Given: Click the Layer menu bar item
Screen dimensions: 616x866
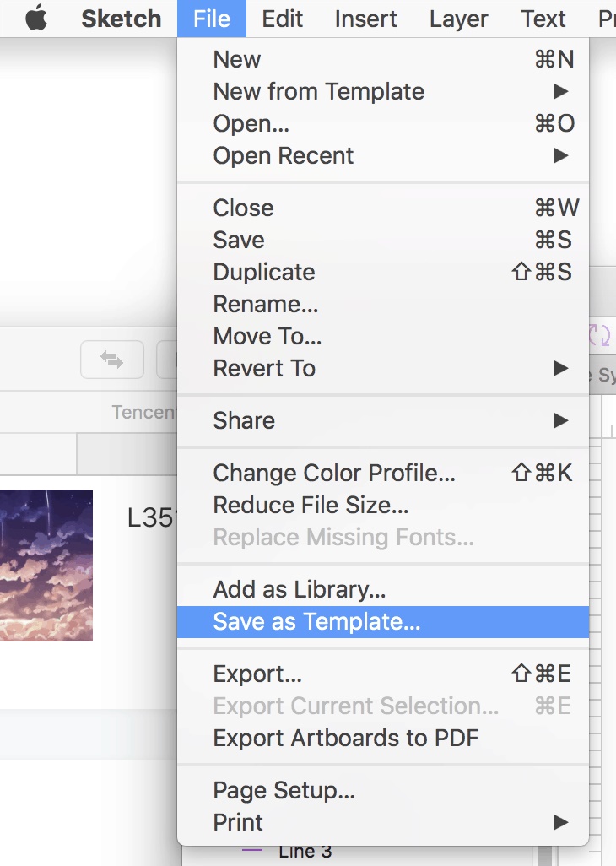Looking at the screenshot, I should click(458, 19).
